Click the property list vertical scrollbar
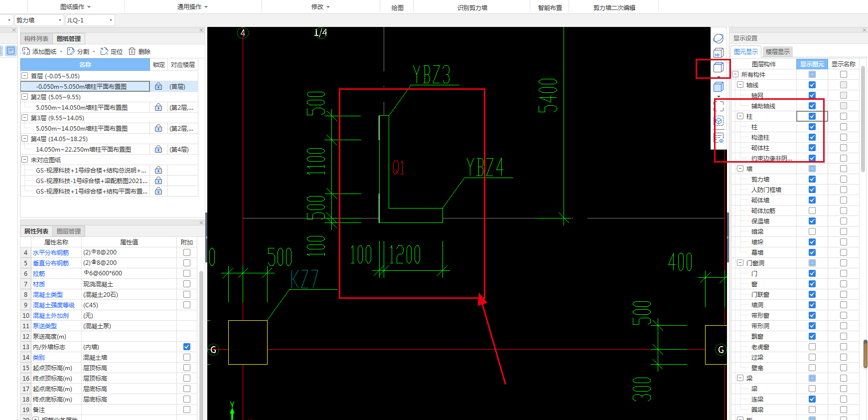 201,344
